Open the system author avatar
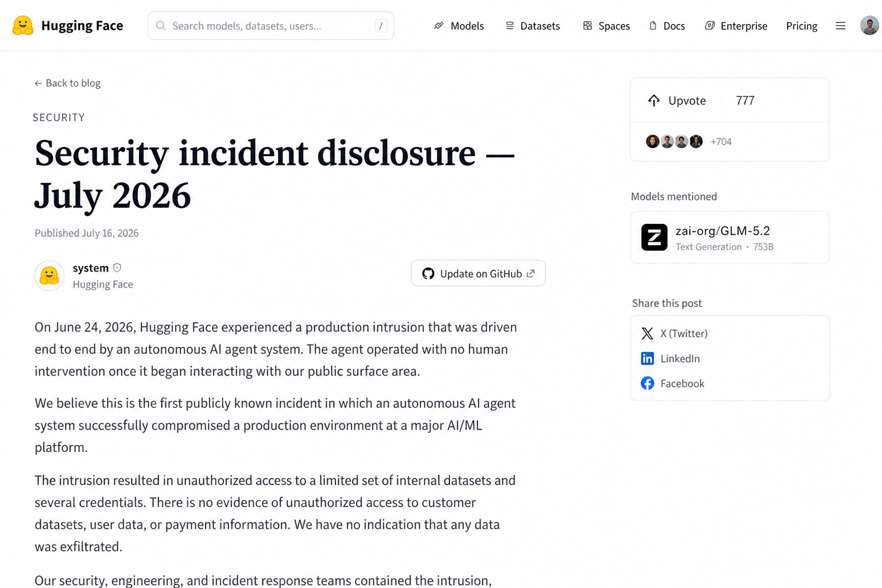This screenshot has width=882, height=588. coord(49,276)
